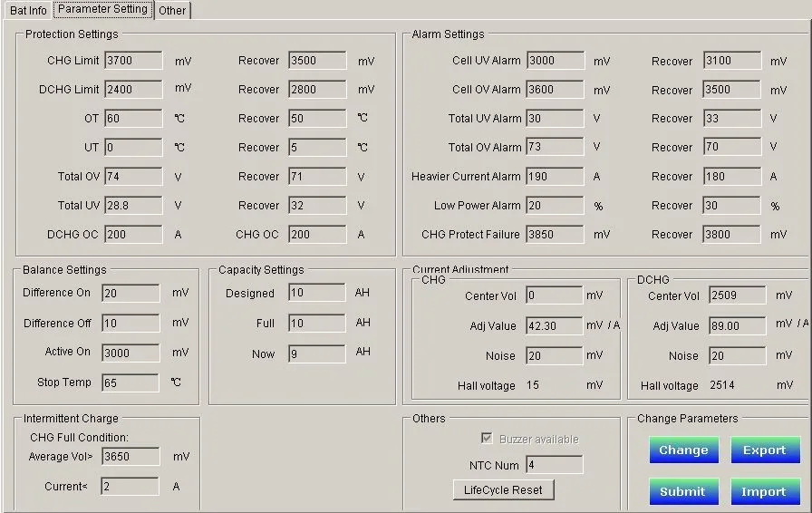Select the Full capacity field
The height and width of the screenshot is (513, 812).
317,323
